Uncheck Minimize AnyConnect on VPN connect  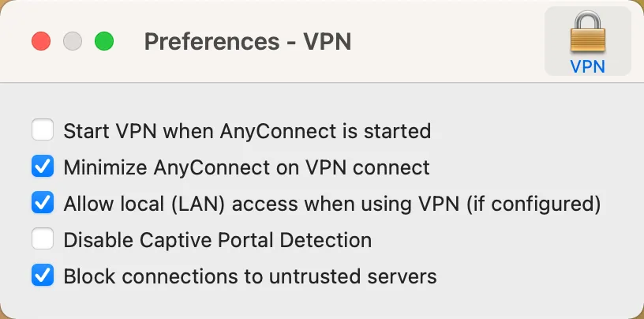point(43,167)
